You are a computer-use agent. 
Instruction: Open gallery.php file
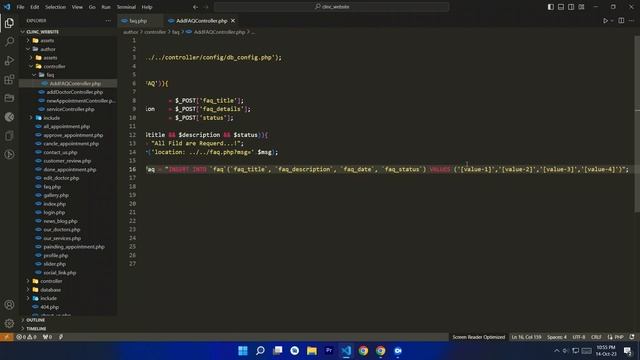tap(56, 195)
